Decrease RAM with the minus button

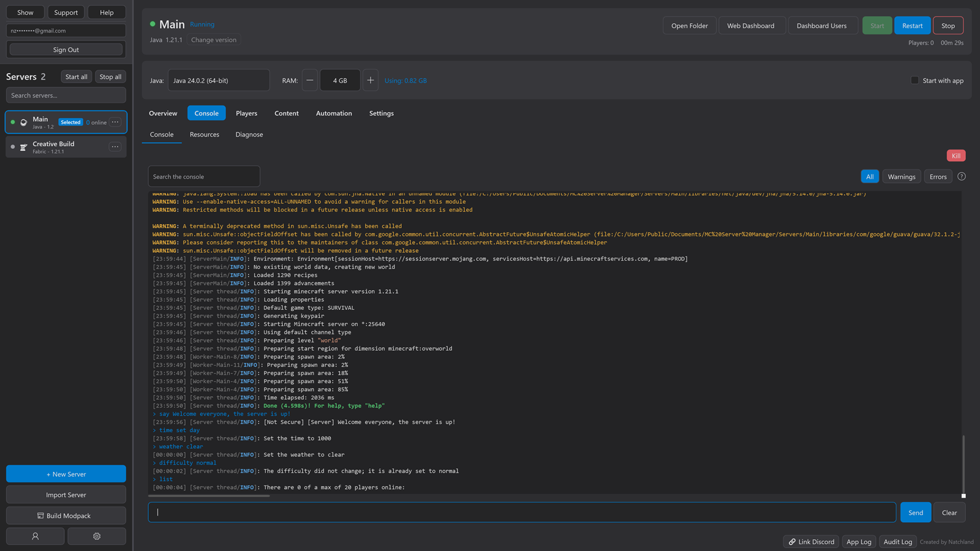310,80
